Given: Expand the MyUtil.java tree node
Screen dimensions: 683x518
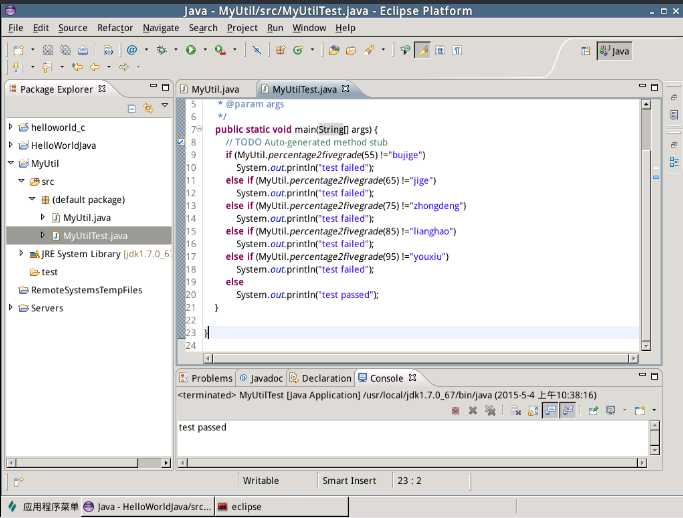Looking at the screenshot, I should click(43, 217).
